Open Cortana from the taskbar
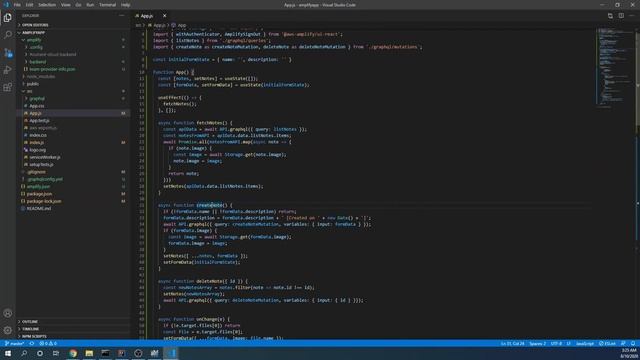Image resolution: width=640 pixels, height=360 pixels. click(x=40, y=353)
